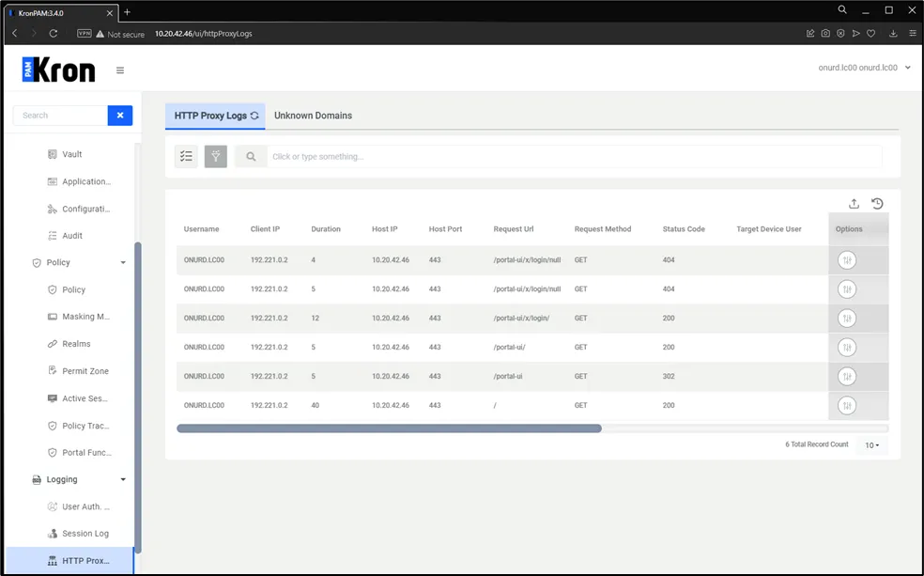Click status code 302 cell
Screen dimensions: 924x576
(x=669, y=376)
